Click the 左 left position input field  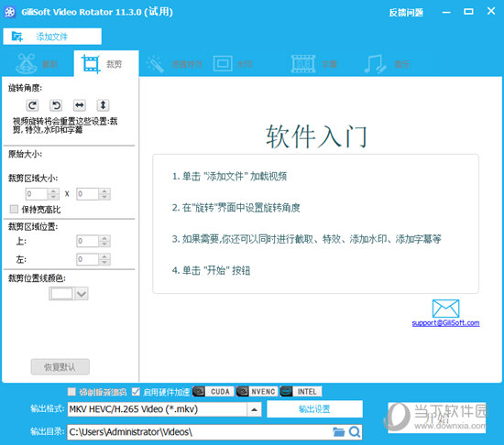[x=88, y=259]
